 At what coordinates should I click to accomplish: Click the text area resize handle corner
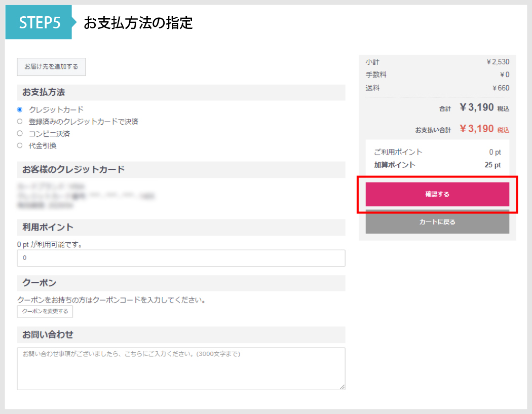(343, 387)
